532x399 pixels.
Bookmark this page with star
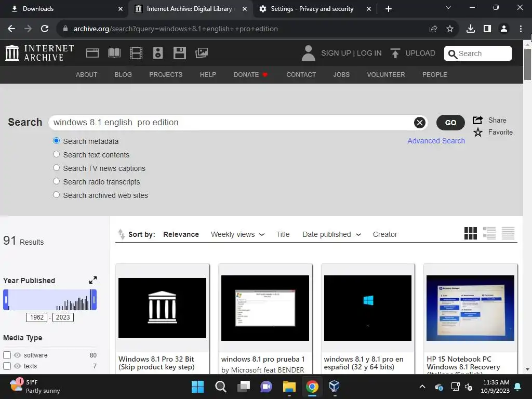450,29
